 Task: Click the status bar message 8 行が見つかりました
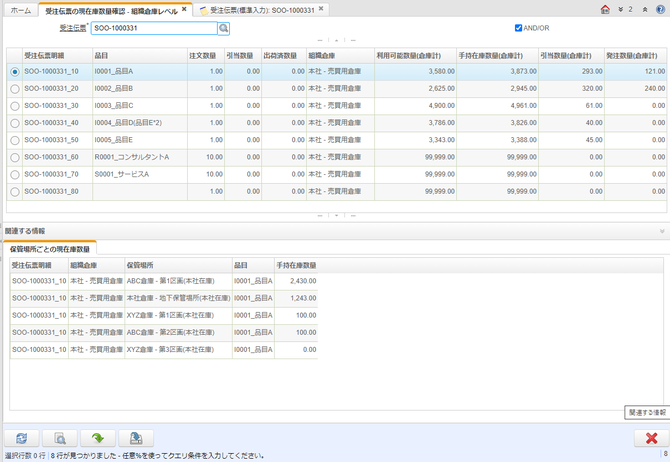point(85,456)
